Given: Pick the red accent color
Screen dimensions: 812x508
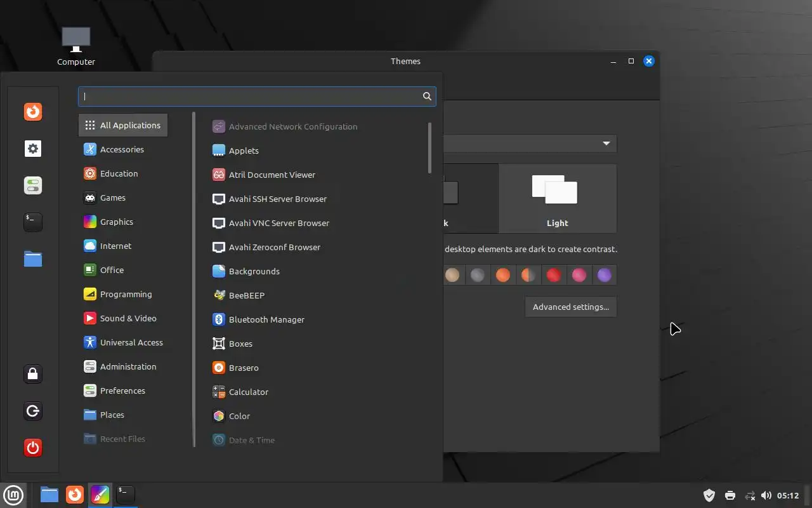Looking at the screenshot, I should tap(554, 275).
